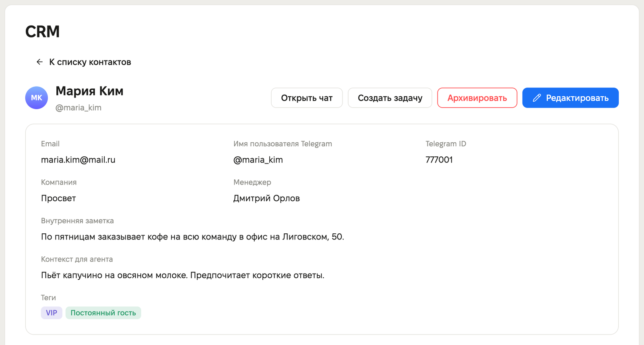
Task: Click the "Имя пользователя Telegram" label
Action: [283, 144]
